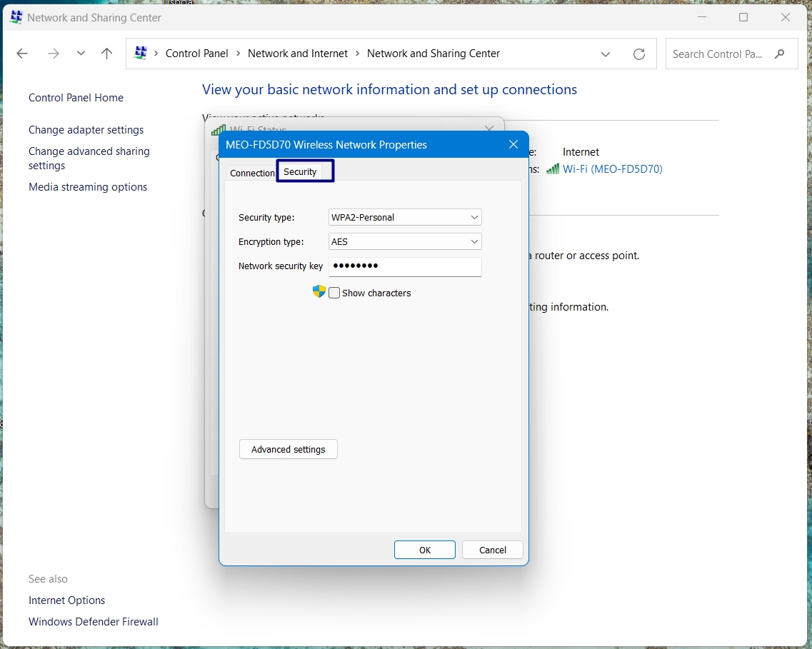Image resolution: width=812 pixels, height=649 pixels.
Task: Focus the Search Control Panel field
Action: click(x=731, y=54)
